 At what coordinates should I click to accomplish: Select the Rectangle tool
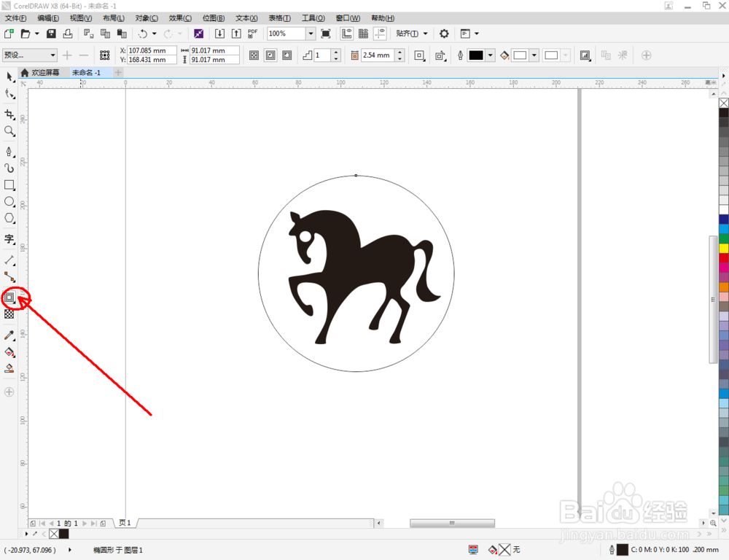tap(9, 185)
